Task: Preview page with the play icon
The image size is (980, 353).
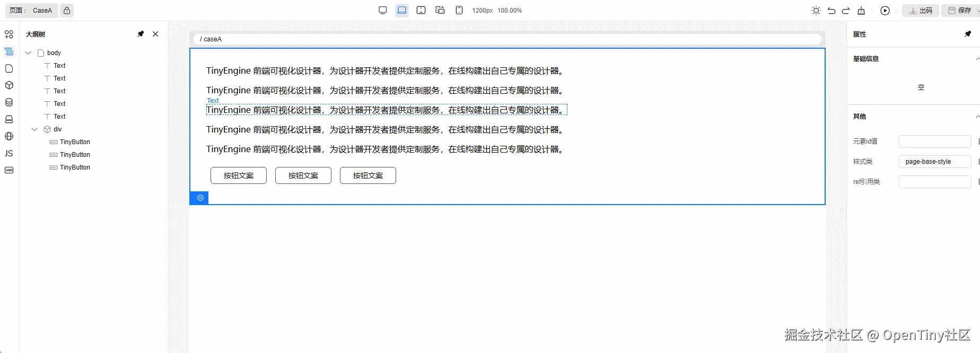Action: (885, 11)
